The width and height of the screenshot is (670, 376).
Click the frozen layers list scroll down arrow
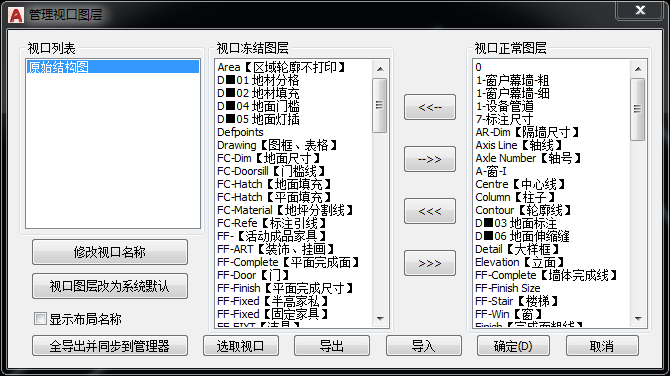(x=380, y=319)
